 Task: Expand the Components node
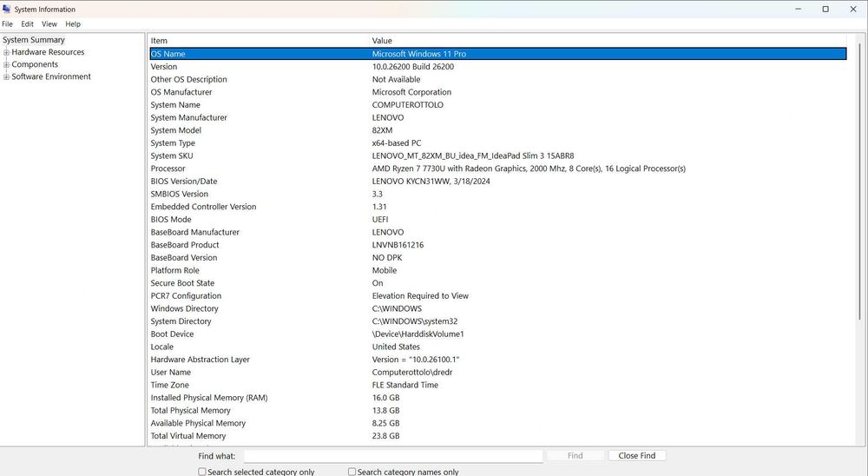pyautogui.click(x=6, y=64)
